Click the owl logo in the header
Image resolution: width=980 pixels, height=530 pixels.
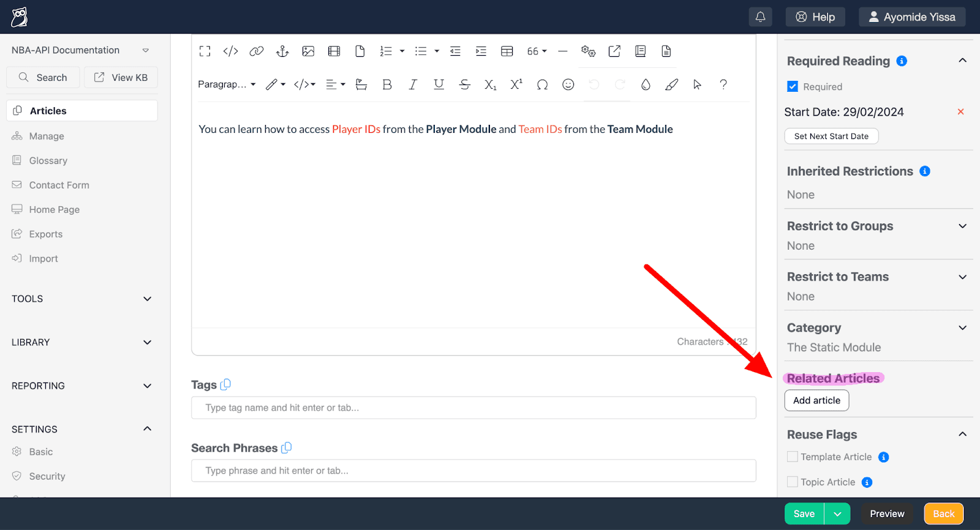[x=19, y=17]
